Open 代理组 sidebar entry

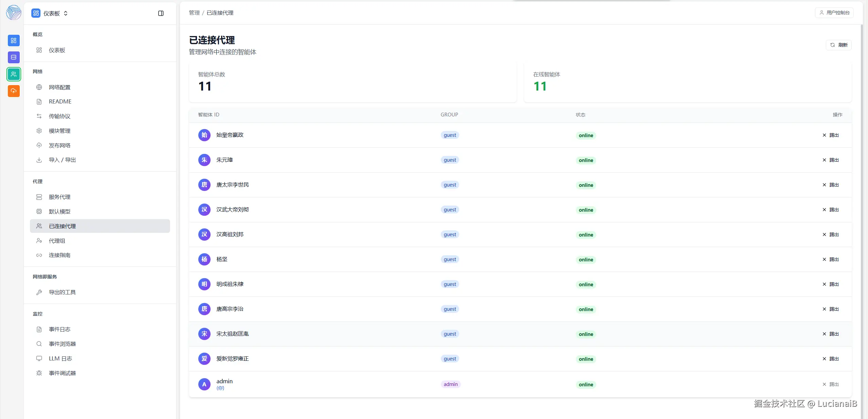coord(57,241)
